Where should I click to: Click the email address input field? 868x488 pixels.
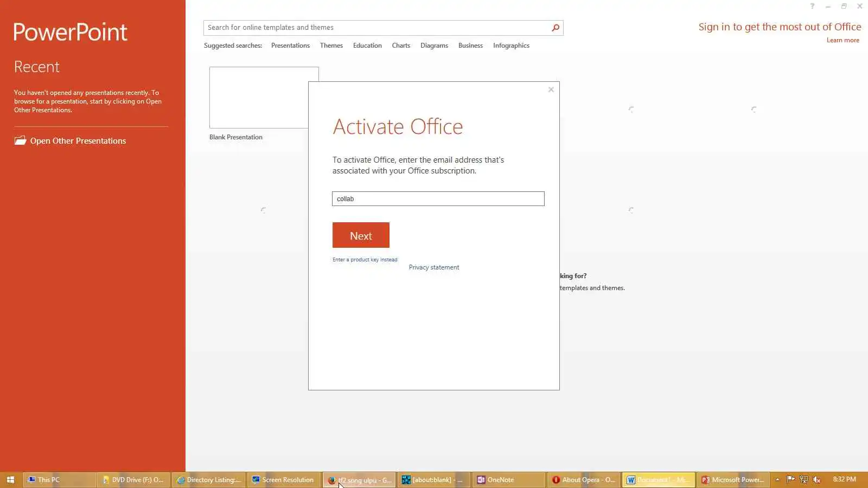[438, 199]
